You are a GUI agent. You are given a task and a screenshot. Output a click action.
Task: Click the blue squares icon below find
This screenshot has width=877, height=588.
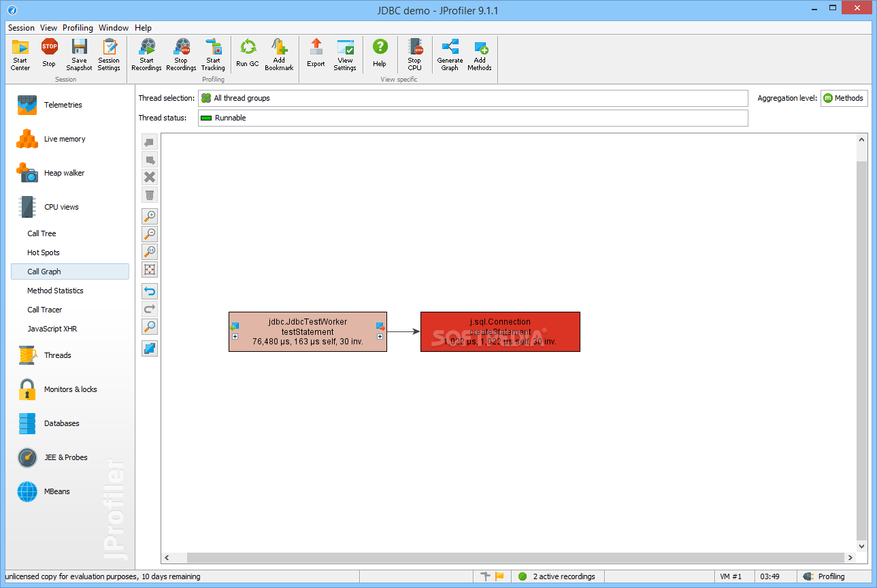click(x=150, y=348)
